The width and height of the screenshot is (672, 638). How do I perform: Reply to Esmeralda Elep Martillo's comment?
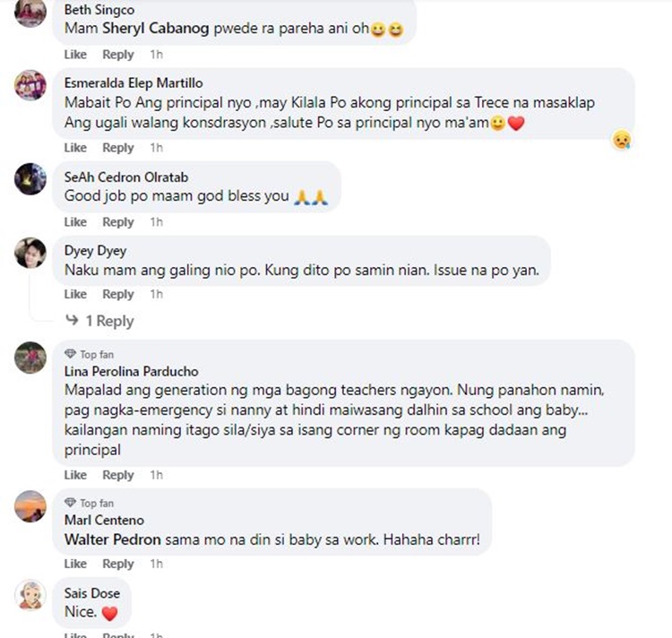tap(118, 148)
